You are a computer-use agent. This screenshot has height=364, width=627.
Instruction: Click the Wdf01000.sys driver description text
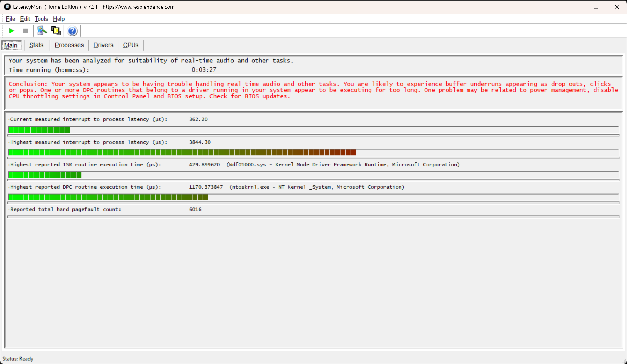[x=343, y=165]
